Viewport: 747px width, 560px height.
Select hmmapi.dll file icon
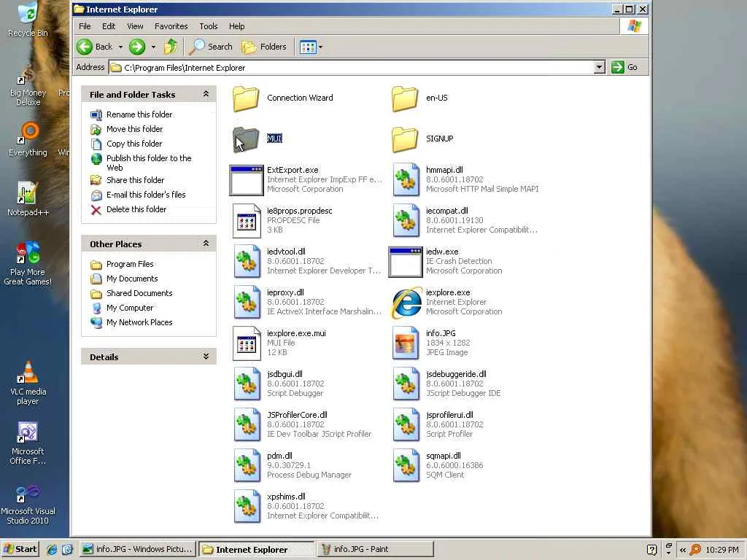406,179
